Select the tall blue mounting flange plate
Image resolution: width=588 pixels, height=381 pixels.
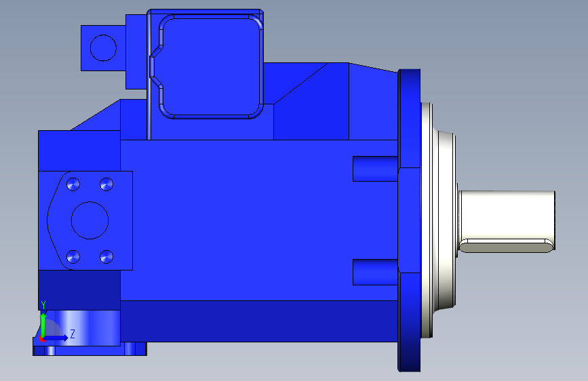tap(409, 220)
